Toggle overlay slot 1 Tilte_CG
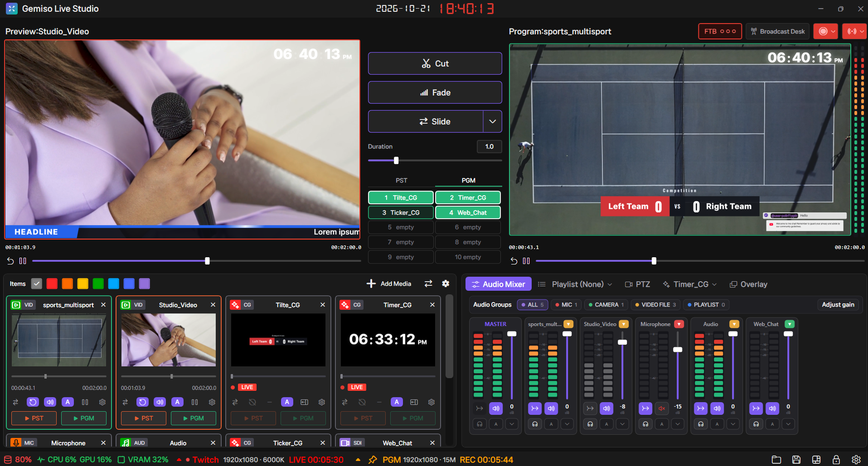The image size is (868, 466). (x=401, y=197)
